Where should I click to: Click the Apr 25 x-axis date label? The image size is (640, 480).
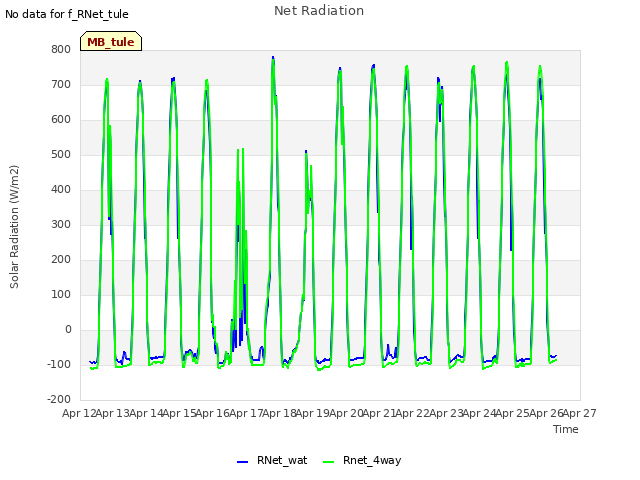tap(513, 413)
